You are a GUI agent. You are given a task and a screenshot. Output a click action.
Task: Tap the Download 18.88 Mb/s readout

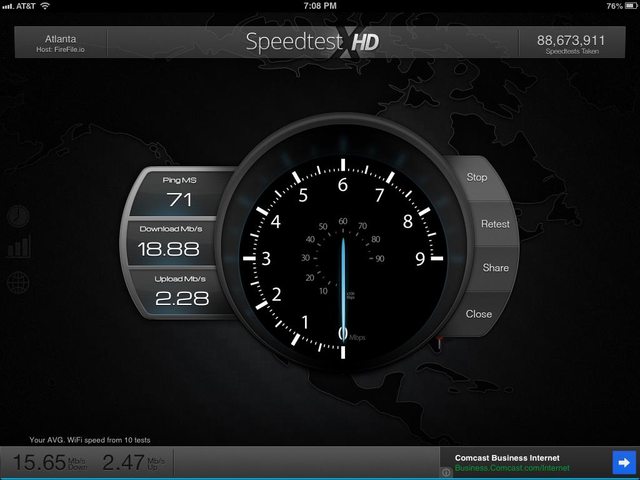coord(169,242)
